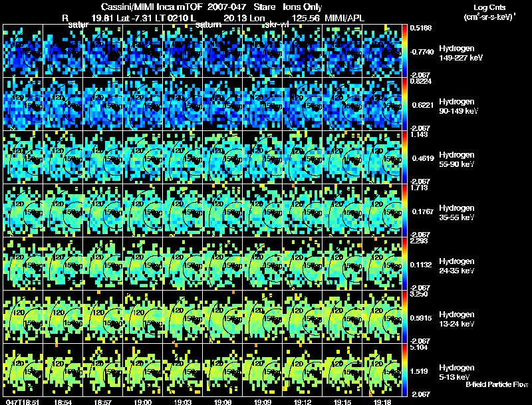Select the '5.104' color scale value
The image size is (532, 405).
click(419, 347)
